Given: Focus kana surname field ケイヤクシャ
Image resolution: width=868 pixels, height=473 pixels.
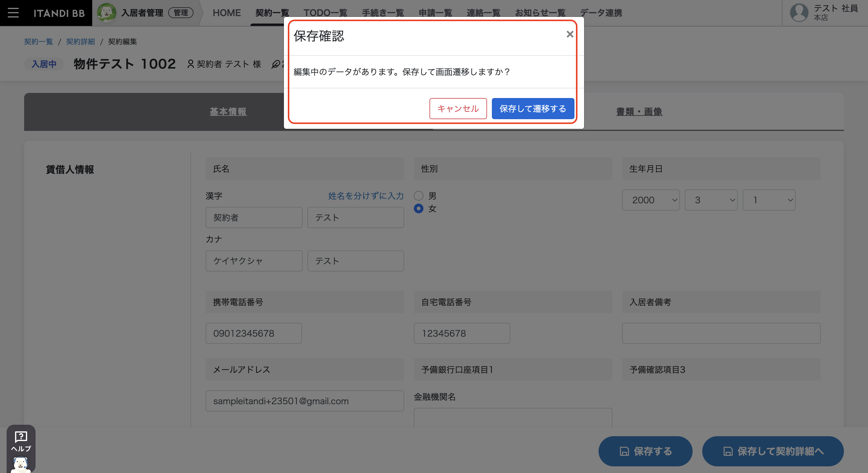Looking at the screenshot, I should tap(254, 261).
